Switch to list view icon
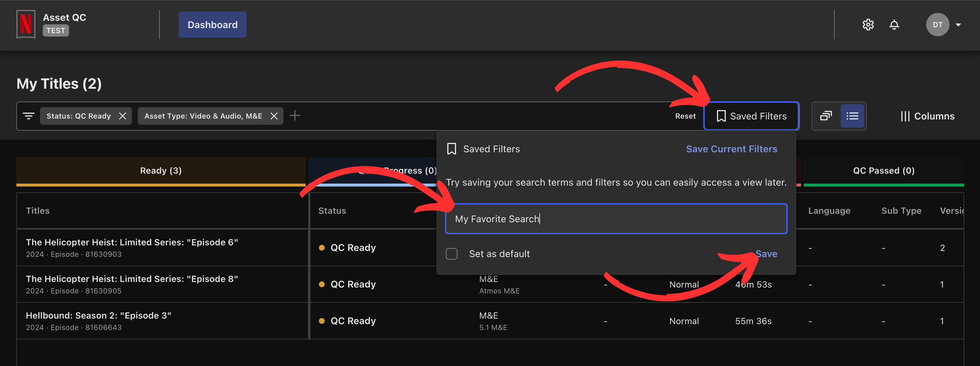Viewport: 980px width, 366px height. pyautogui.click(x=852, y=116)
